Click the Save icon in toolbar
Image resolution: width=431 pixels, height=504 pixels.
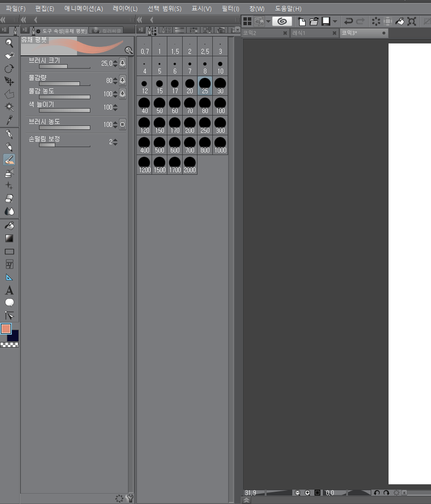point(326,21)
